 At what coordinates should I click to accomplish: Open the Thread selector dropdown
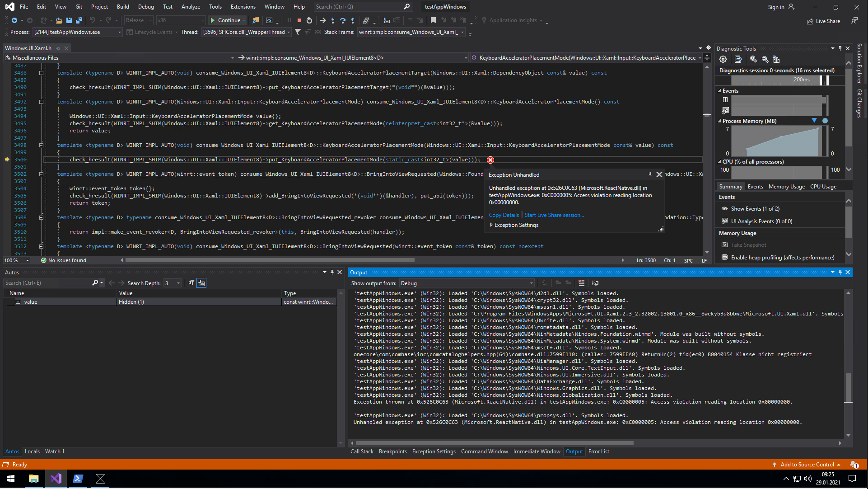(x=289, y=32)
